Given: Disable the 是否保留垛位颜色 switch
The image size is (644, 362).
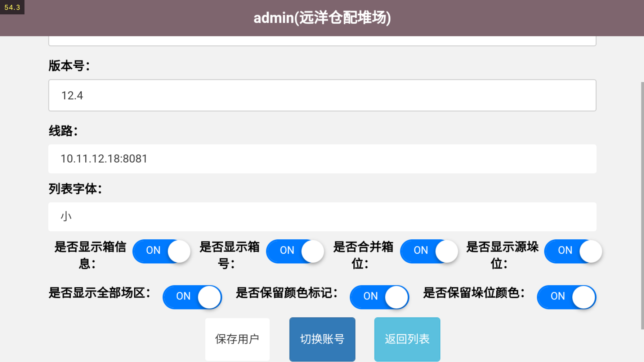Looking at the screenshot, I should pos(566,297).
